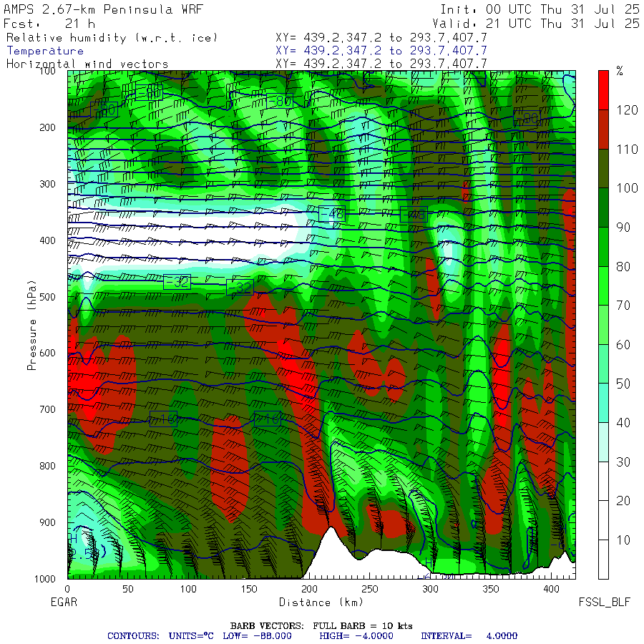This screenshot has height=644, width=644.
Task: Click the colorbar tick label '40'
Action: (x=623, y=423)
